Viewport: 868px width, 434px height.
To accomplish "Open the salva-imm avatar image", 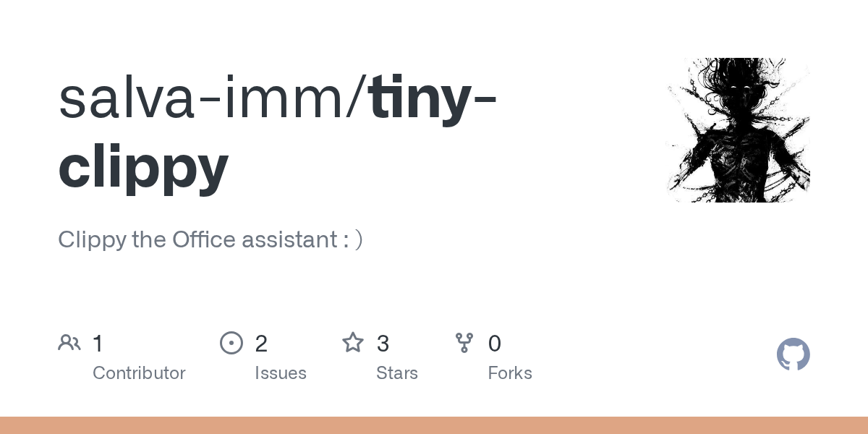I will [x=738, y=130].
